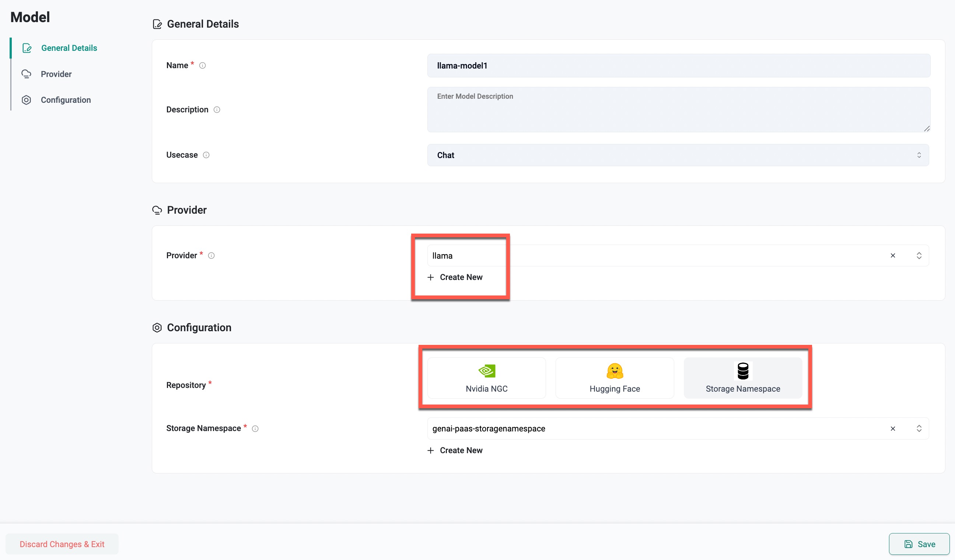Open Configuration section in sidebar
This screenshot has width=955, height=560.
[66, 100]
